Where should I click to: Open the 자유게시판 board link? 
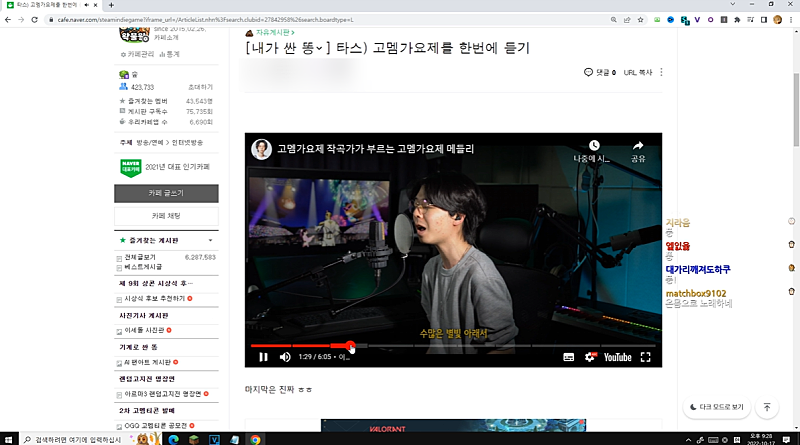274,33
